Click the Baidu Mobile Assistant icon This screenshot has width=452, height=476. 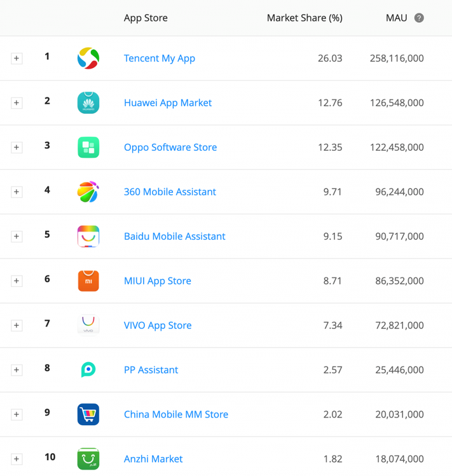pyautogui.click(x=88, y=237)
